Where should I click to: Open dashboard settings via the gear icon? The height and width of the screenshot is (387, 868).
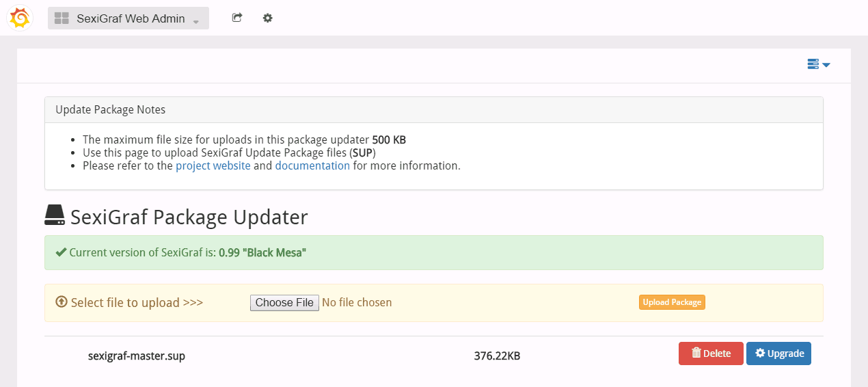click(268, 18)
